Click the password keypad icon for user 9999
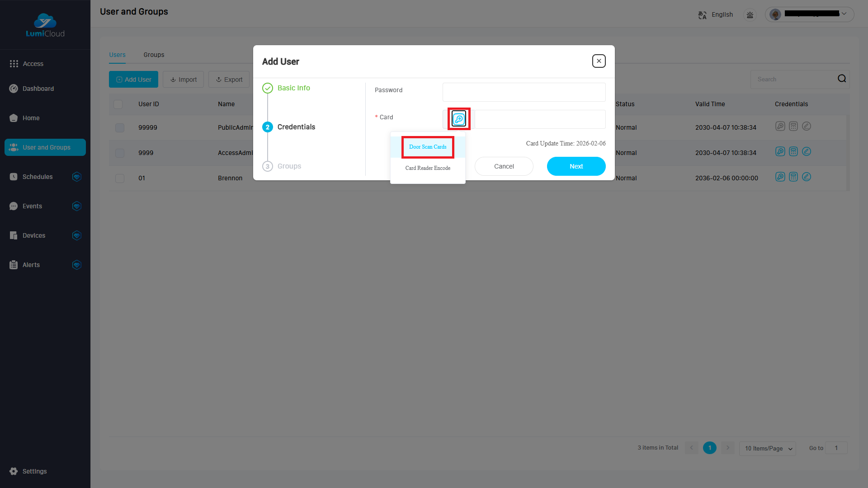 click(793, 151)
